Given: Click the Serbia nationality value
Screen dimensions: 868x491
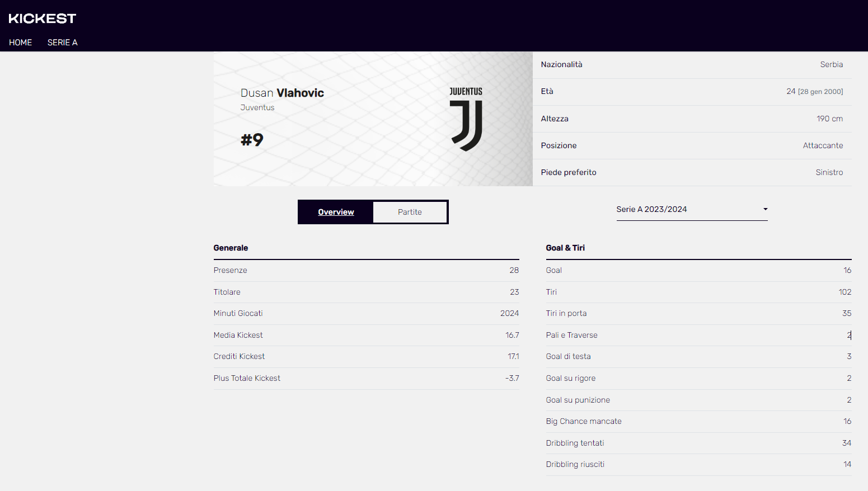Looking at the screenshot, I should tap(831, 64).
